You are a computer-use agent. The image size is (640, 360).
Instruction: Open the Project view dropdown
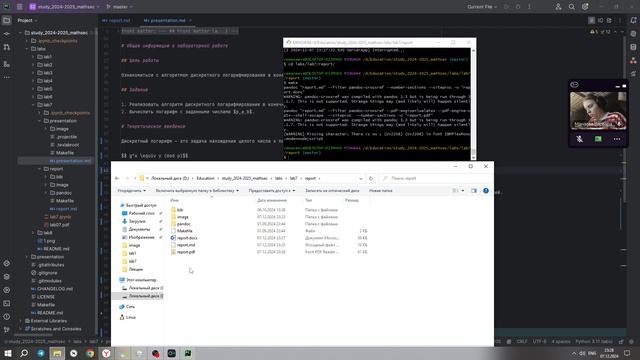(27, 20)
